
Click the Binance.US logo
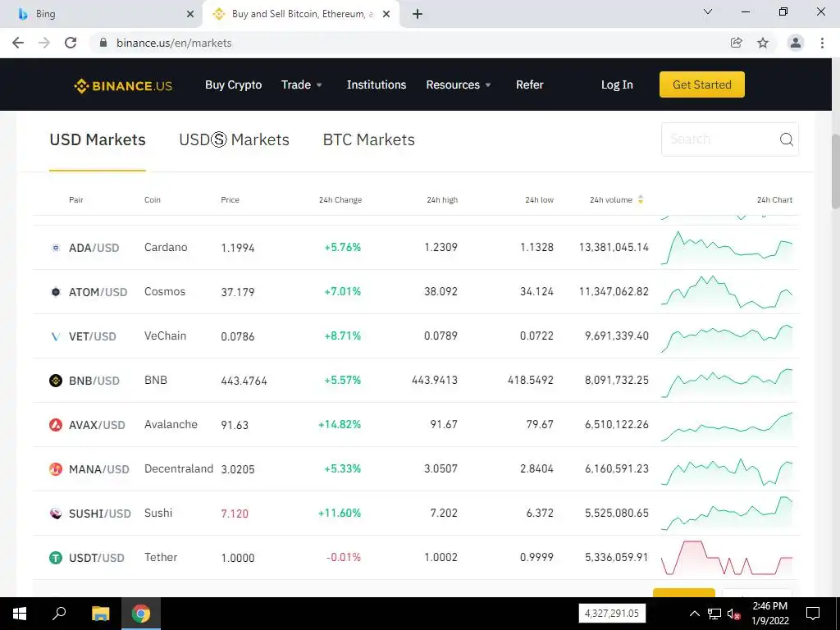click(x=123, y=85)
